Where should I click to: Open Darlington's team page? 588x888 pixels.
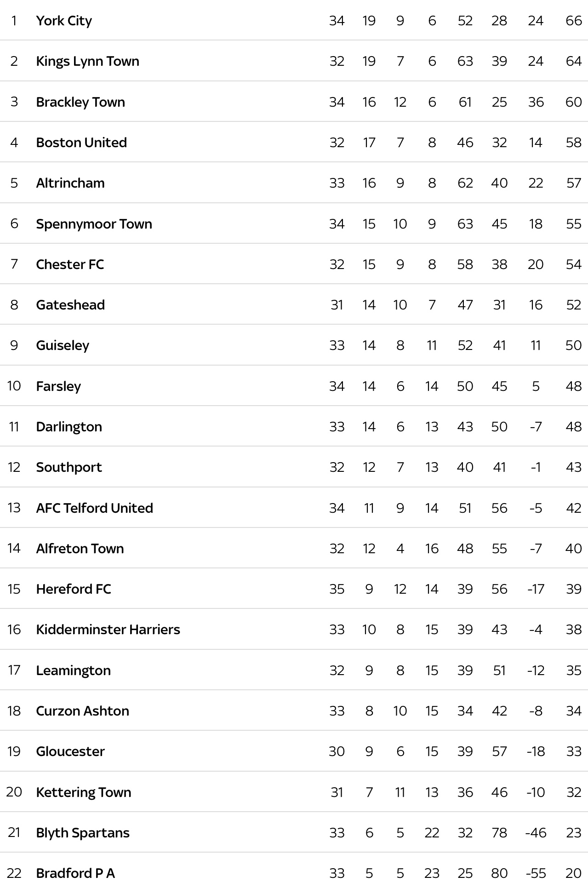click(x=69, y=427)
